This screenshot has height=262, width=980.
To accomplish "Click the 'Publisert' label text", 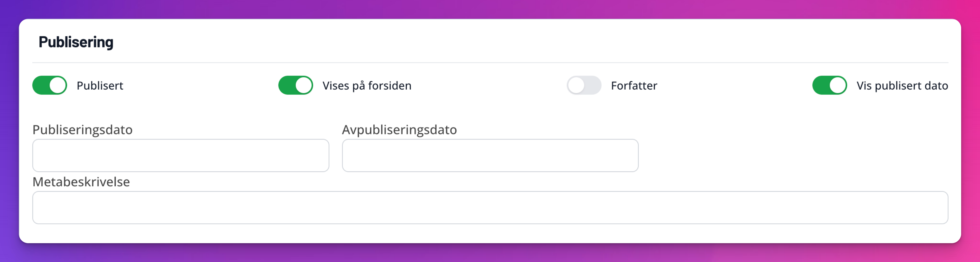I will coord(100,86).
